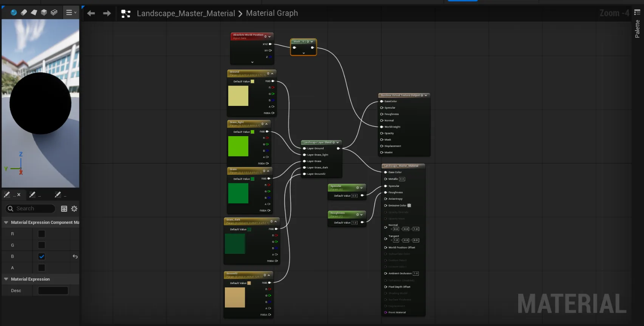Close the first details tab
The width and height of the screenshot is (644, 326).
[19, 195]
